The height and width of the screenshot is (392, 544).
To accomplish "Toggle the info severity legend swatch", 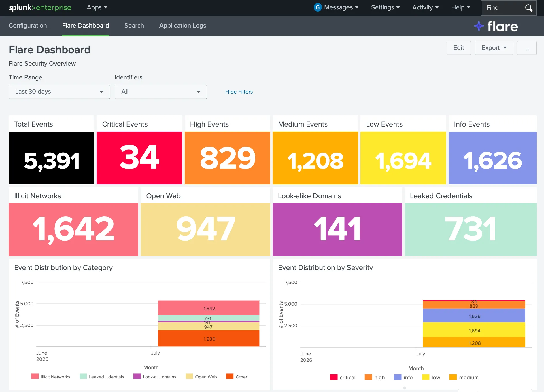I will pyautogui.click(x=398, y=377).
